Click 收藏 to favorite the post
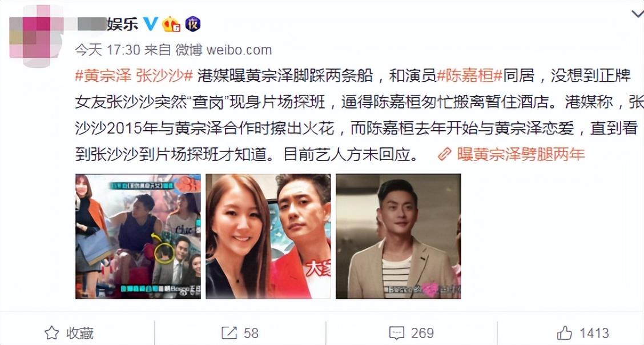Viewport: 644px width, 345px height. click(x=80, y=332)
